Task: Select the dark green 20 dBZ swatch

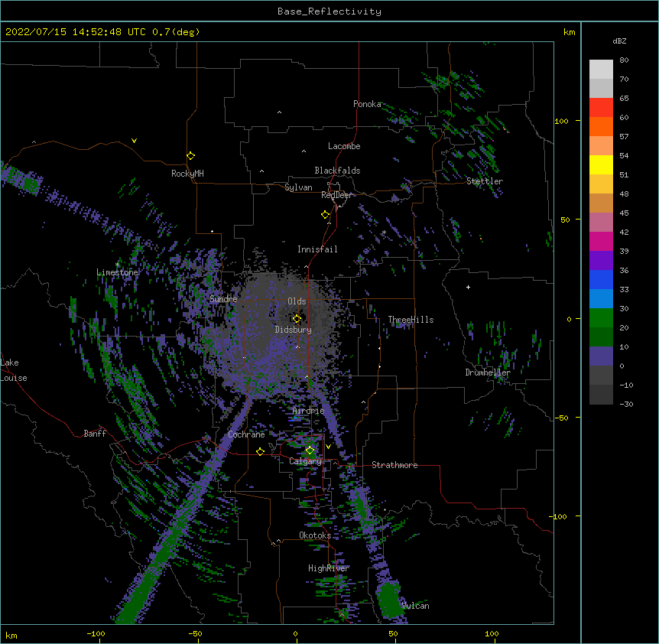Action: 601,337
